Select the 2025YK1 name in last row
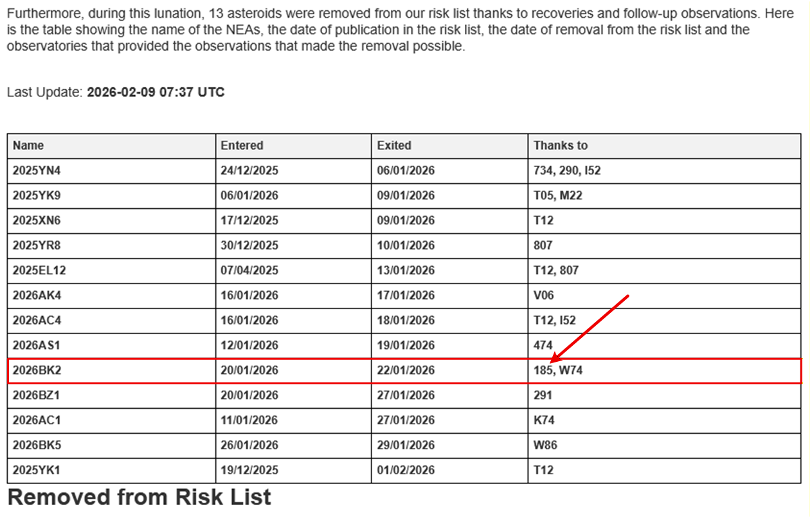This screenshot has height=518, width=812. 37,470
